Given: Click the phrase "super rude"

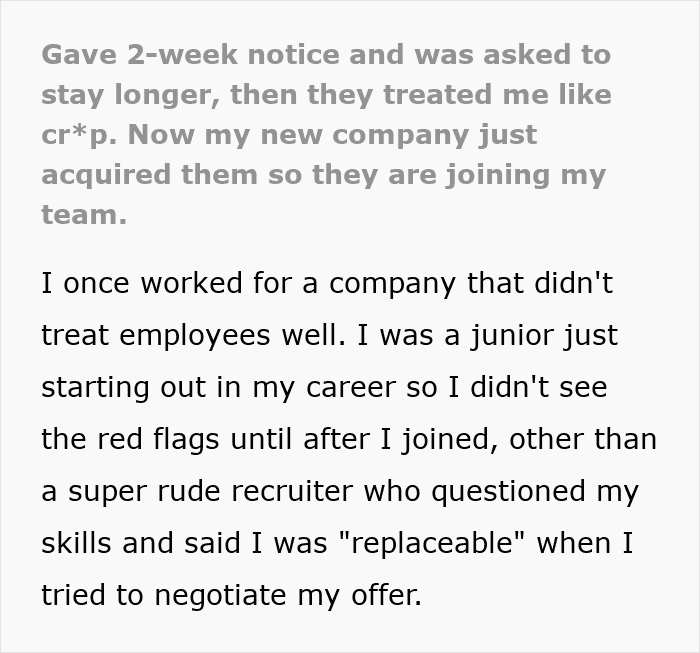Looking at the screenshot, I should pos(127,491).
